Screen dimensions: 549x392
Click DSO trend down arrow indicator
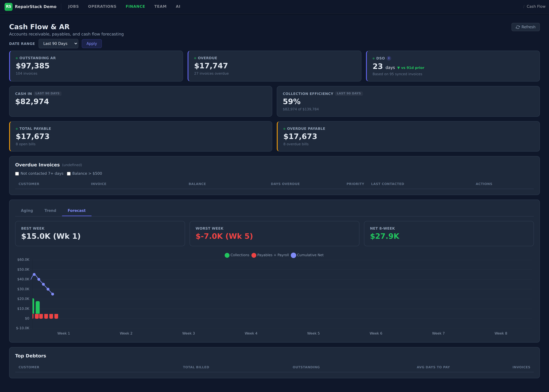coord(398,68)
